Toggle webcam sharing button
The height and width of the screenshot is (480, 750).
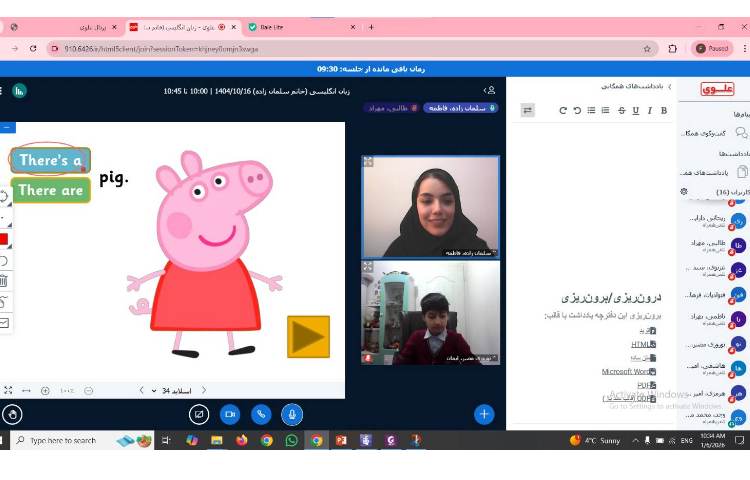tap(230, 414)
